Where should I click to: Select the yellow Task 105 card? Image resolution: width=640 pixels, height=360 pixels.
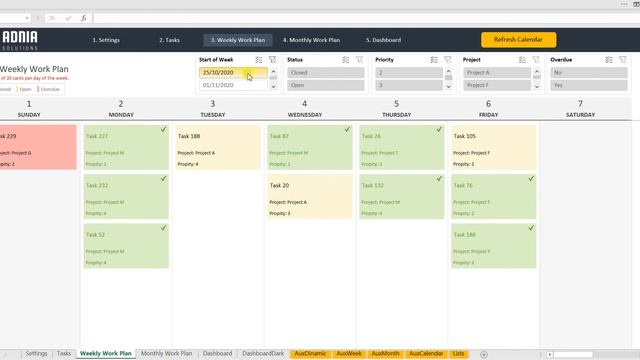pyautogui.click(x=493, y=147)
